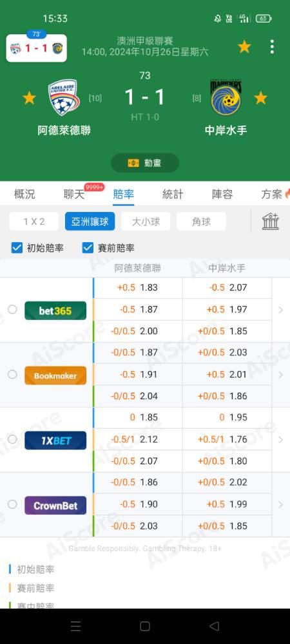290x644 pixels.
Task: Expand Bookmaker odds details chevron
Action: point(281,375)
